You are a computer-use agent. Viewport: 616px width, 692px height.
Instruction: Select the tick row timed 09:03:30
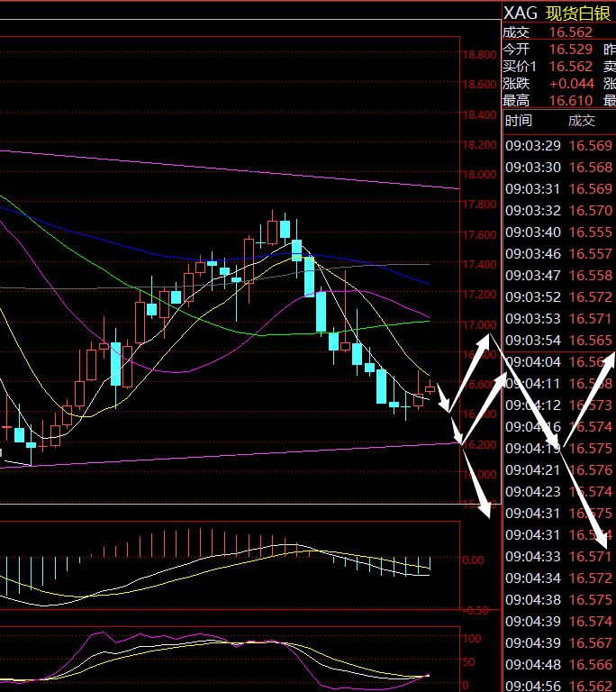[559, 168]
